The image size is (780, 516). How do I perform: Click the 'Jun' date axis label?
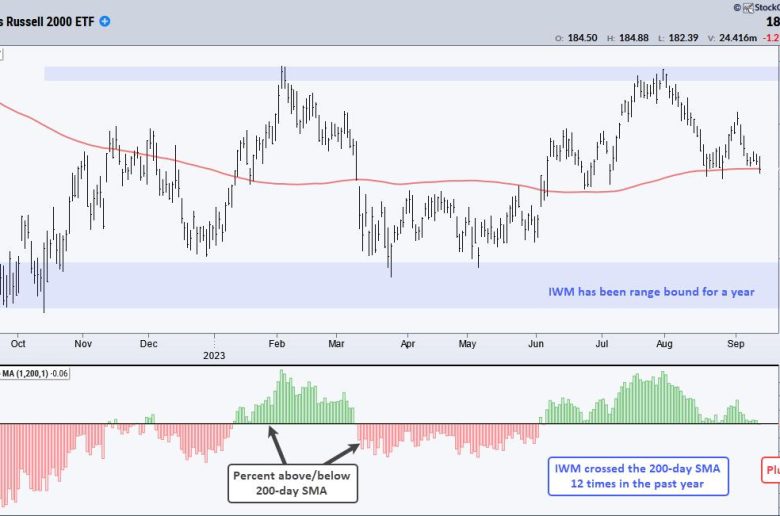(x=536, y=344)
